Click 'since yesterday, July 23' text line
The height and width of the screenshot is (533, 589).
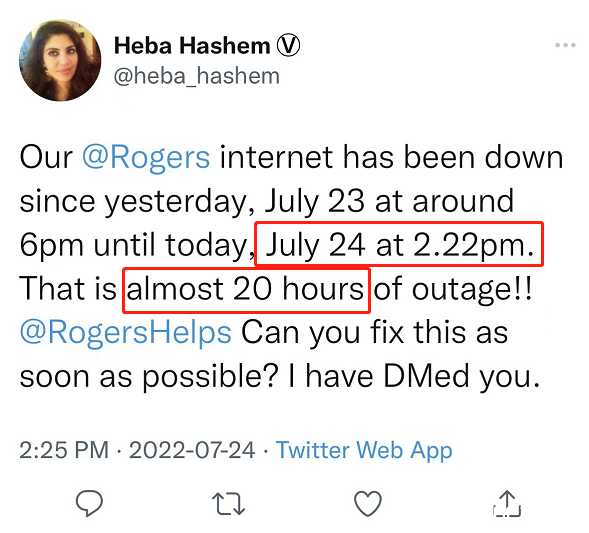click(192, 202)
